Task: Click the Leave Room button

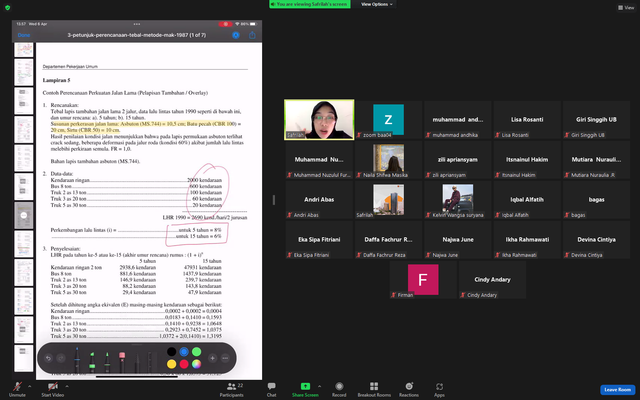Action: click(x=618, y=390)
